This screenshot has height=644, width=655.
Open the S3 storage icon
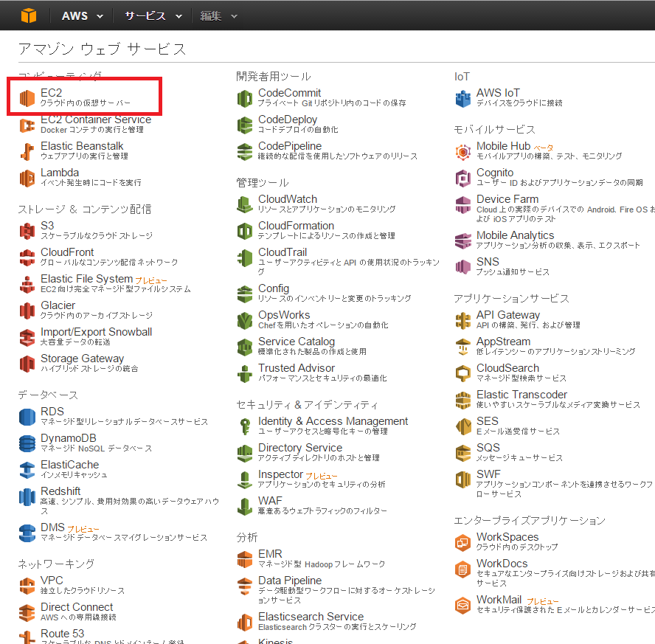click(27, 231)
